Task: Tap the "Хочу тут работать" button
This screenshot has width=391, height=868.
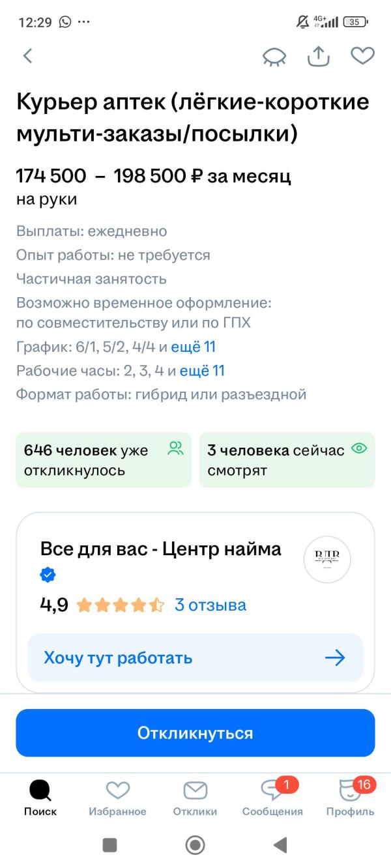Action: 195,658
